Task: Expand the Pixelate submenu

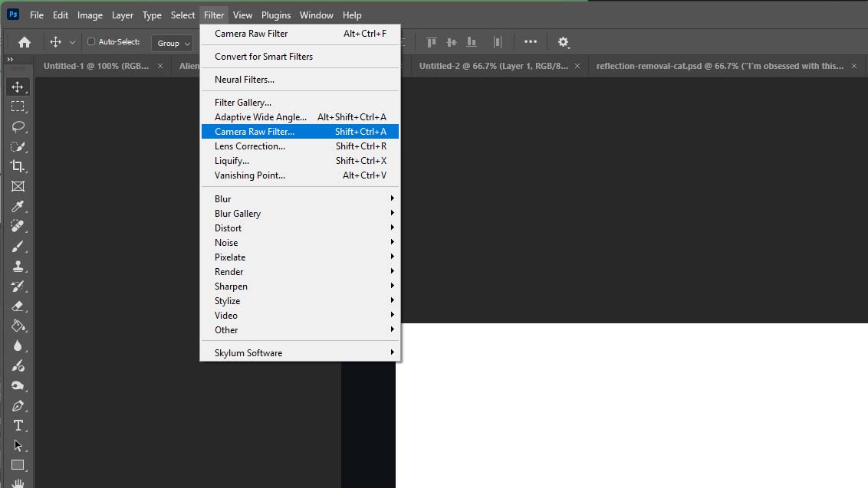Action: [x=300, y=257]
